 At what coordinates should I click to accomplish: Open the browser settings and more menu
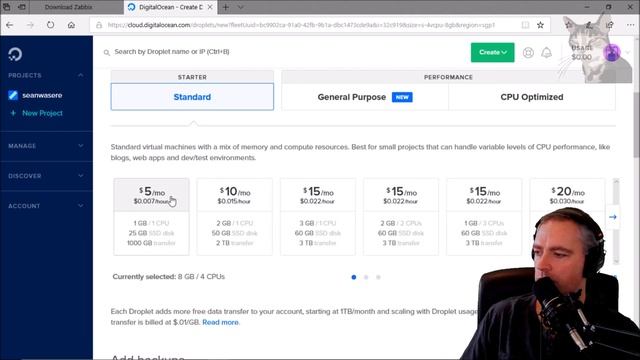pyautogui.click(x=631, y=25)
